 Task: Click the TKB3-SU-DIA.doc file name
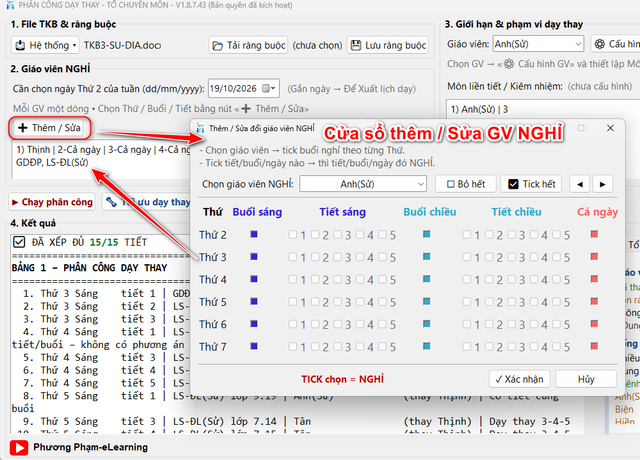pyautogui.click(x=122, y=45)
